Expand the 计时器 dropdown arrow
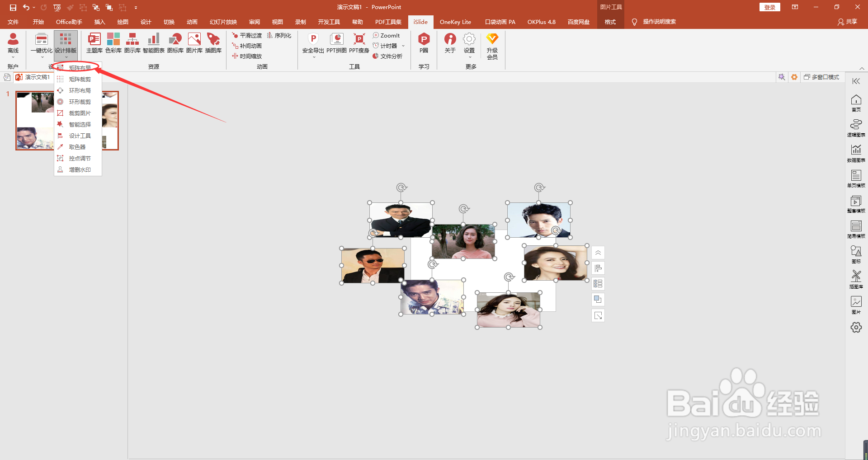The image size is (868, 460). [403, 46]
